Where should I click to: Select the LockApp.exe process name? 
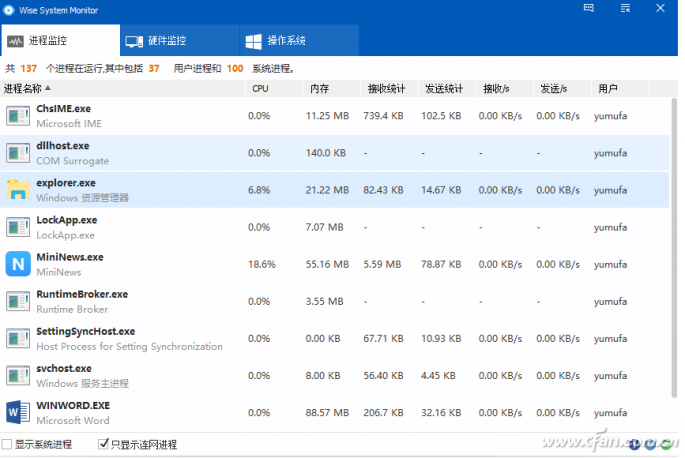(66, 220)
